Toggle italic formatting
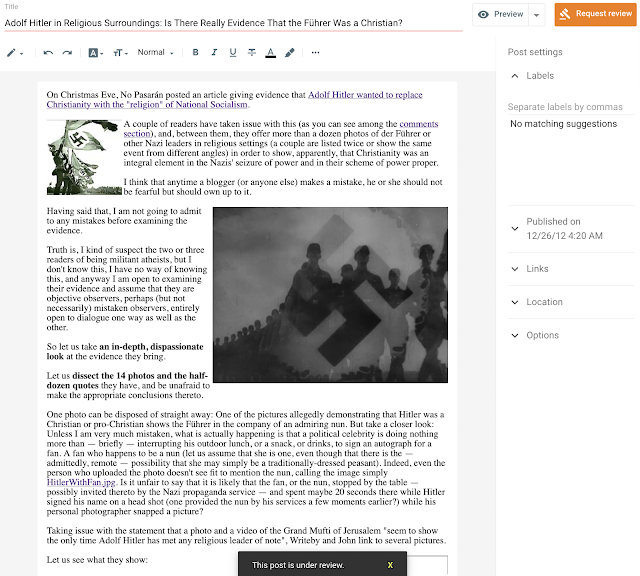Image resolution: width=640 pixels, height=576 pixels. [x=214, y=52]
